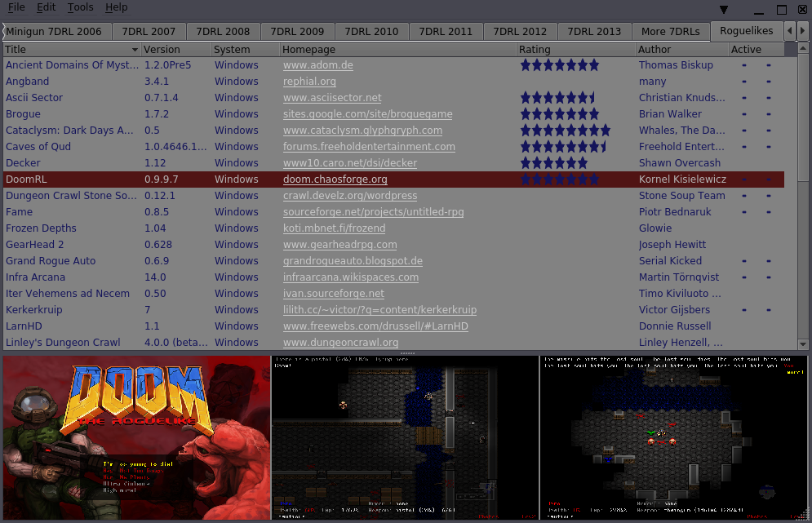Open the right DoomRL cave screenshot
Image resolution: width=812 pixels, height=523 pixels.
pyautogui.click(x=674, y=437)
